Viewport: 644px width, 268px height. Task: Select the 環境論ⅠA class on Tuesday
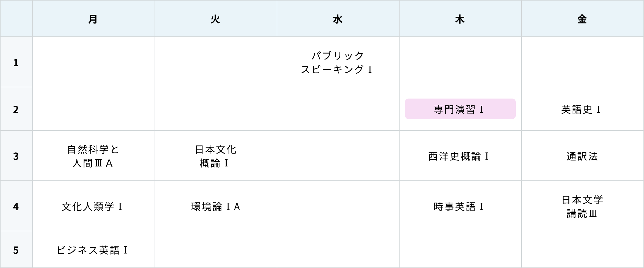pos(216,207)
